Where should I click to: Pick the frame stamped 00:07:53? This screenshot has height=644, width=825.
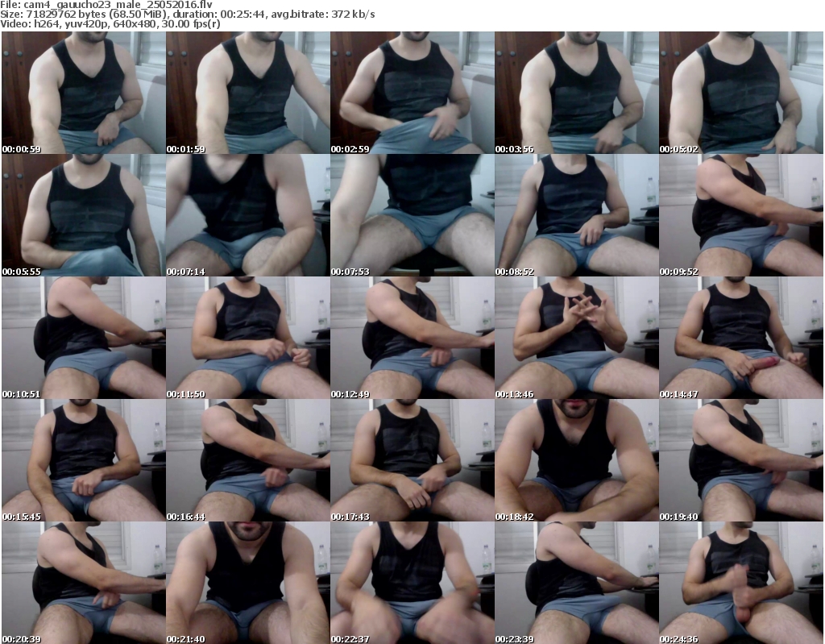[x=412, y=215]
